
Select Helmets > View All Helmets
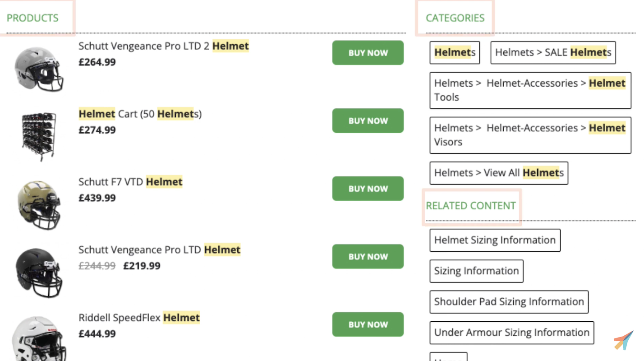pyautogui.click(x=499, y=173)
